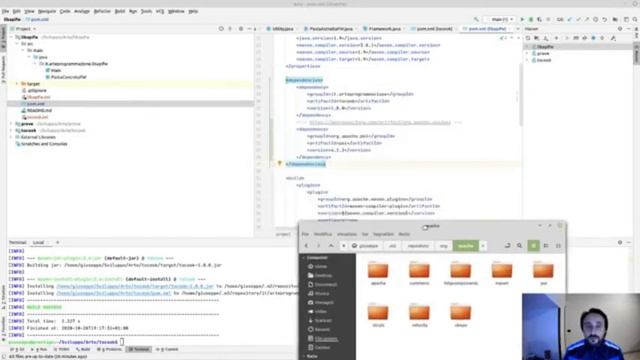Go back in the file manager window

tap(306, 246)
